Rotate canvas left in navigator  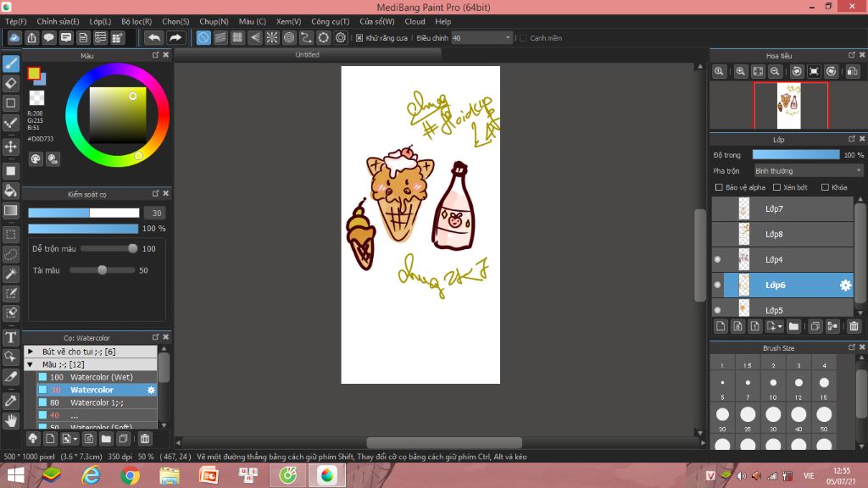coord(797,71)
